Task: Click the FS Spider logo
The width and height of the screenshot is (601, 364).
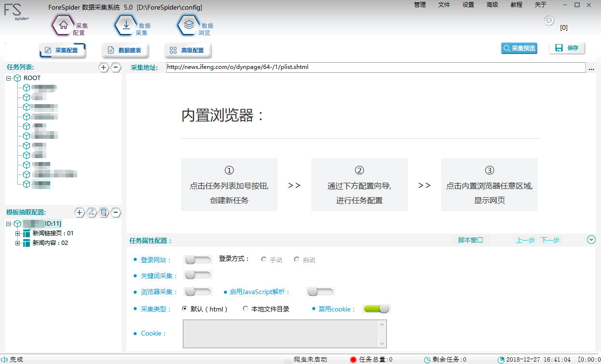Action: (16, 12)
